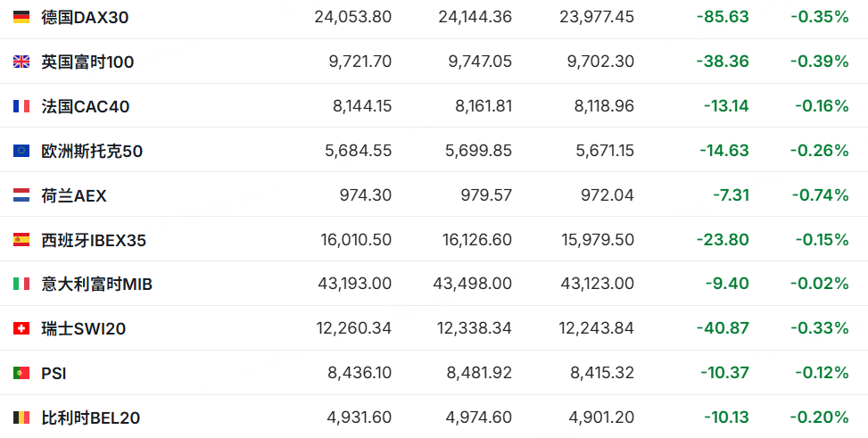Open the 英国富时100 index link

click(87, 62)
